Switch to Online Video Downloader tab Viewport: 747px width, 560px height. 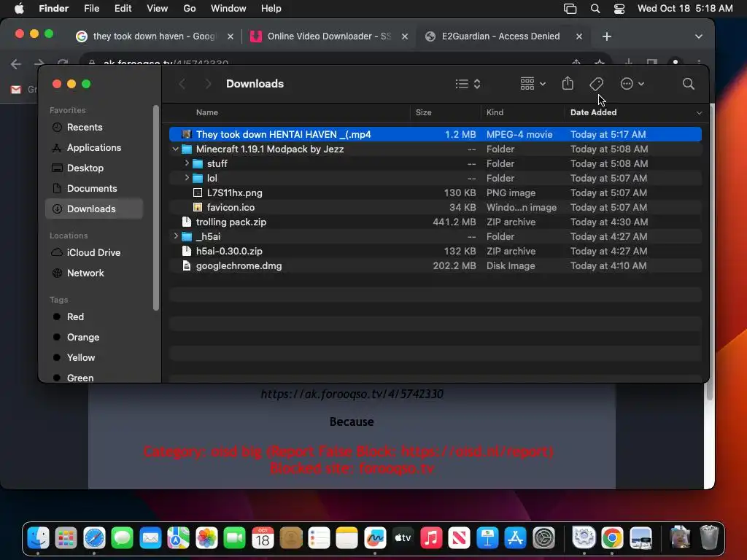[x=329, y=36]
